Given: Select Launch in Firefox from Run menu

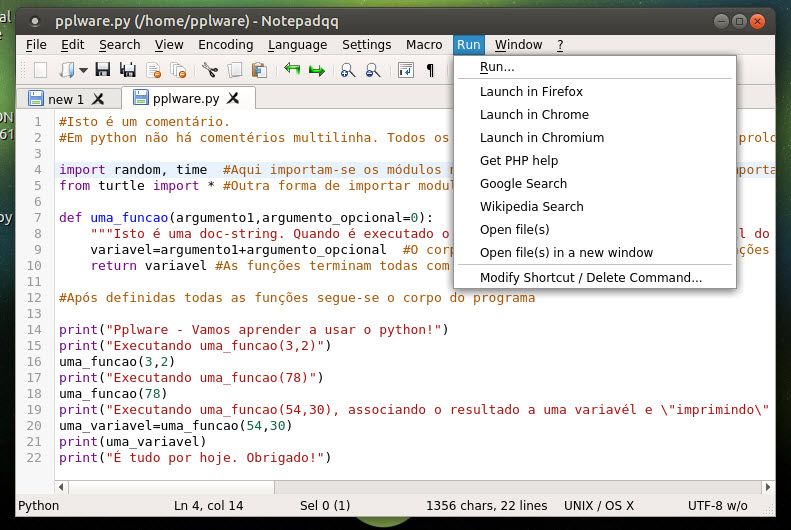Looking at the screenshot, I should coord(531,92).
